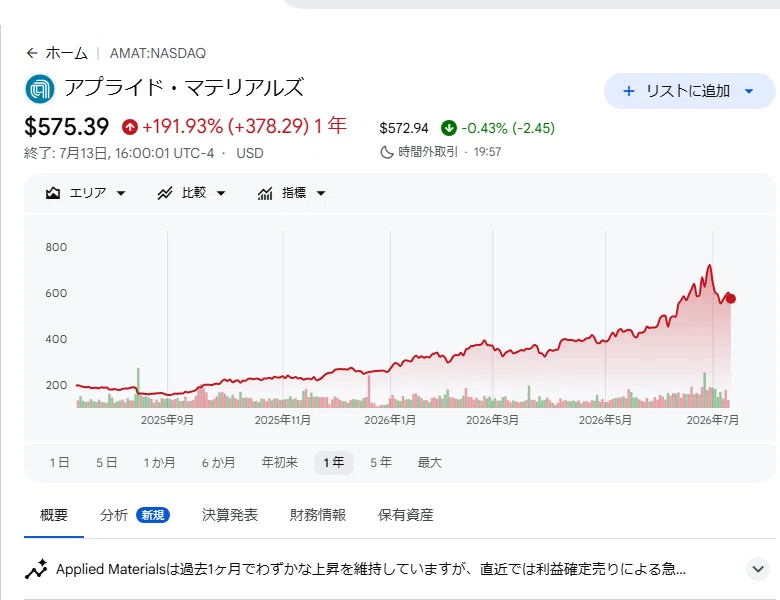Click the red endpoint marker on chart

(x=731, y=299)
